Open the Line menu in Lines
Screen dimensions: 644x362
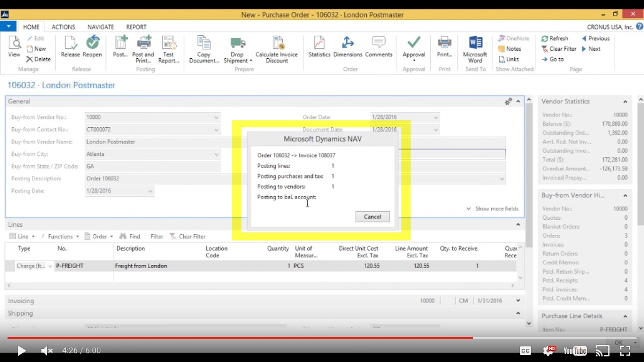[22, 236]
